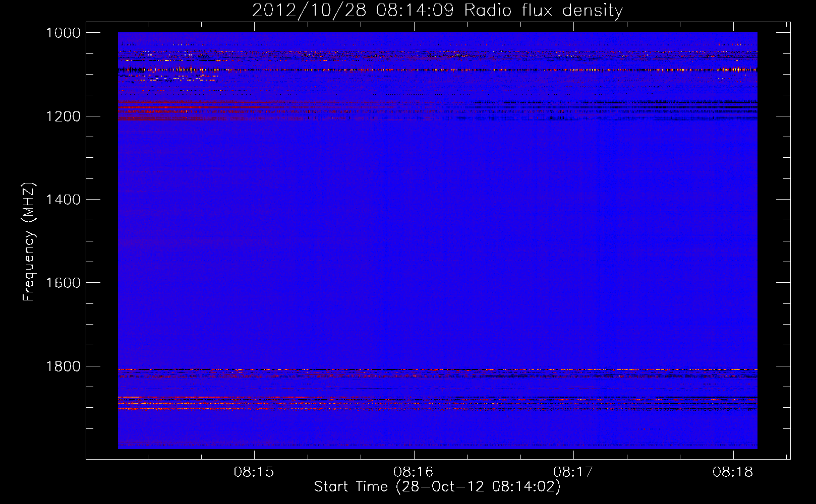Click the 1200 frequency tick label
Viewport: 816px width, 504px height.
pos(63,116)
